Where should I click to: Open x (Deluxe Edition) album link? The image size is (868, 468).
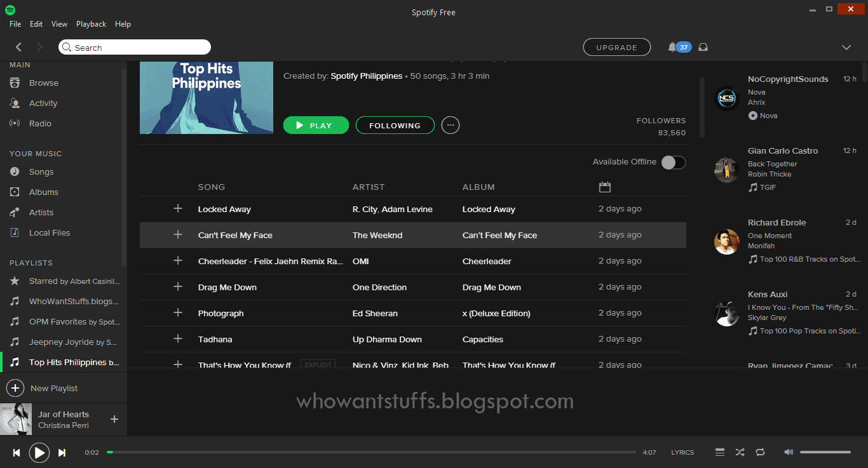[x=496, y=313]
